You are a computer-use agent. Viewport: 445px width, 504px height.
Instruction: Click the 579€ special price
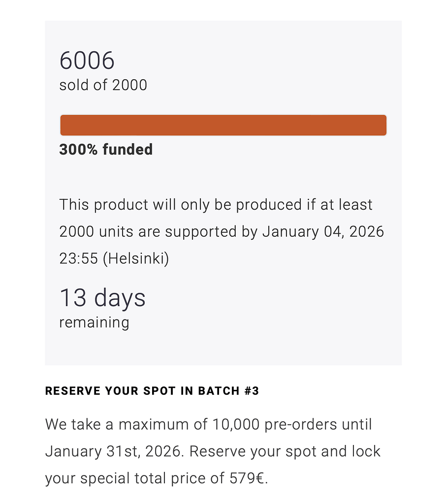coord(248,478)
